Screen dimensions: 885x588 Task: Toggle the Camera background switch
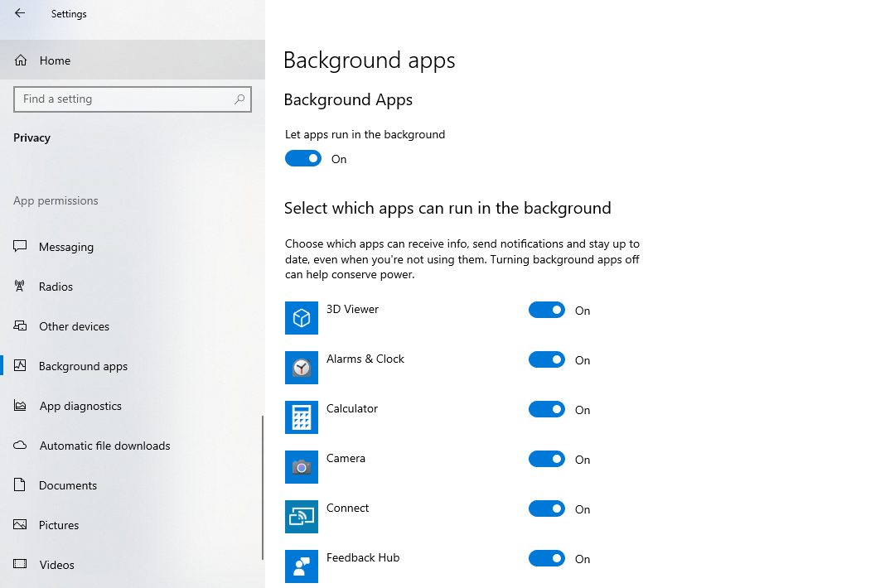[x=547, y=459]
